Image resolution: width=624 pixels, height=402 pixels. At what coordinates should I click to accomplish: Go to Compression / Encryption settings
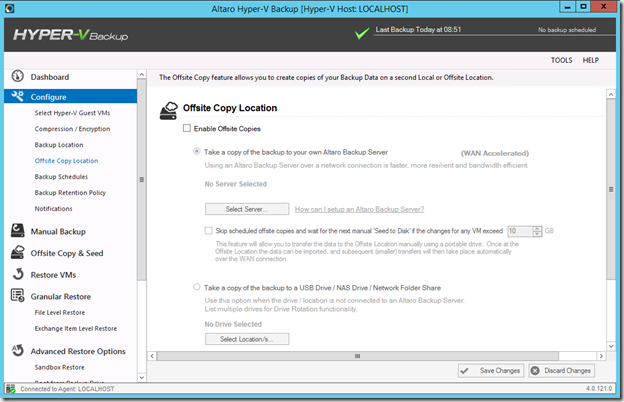[x=72, y=129]
